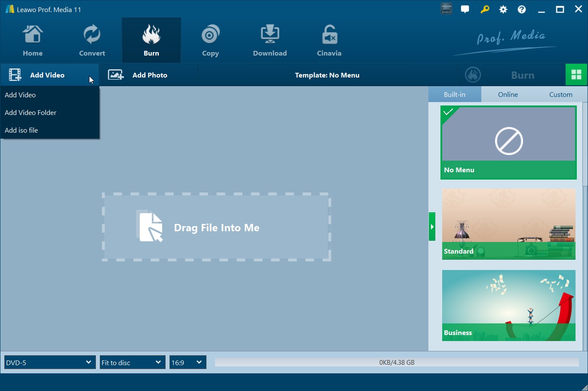Select the Copy module icon
Image resolution: width=588 pixels, height=391 pixels.
point(210,40)
